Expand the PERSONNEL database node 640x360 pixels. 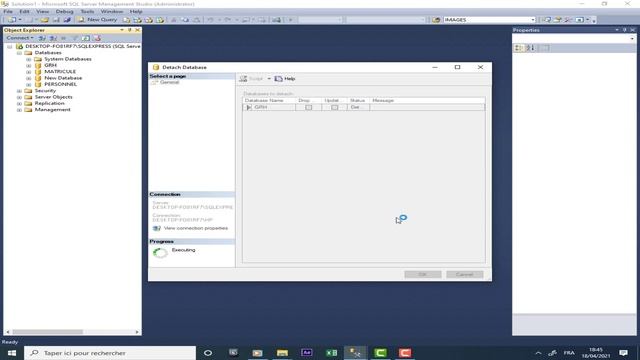click(x=29, y=84)
